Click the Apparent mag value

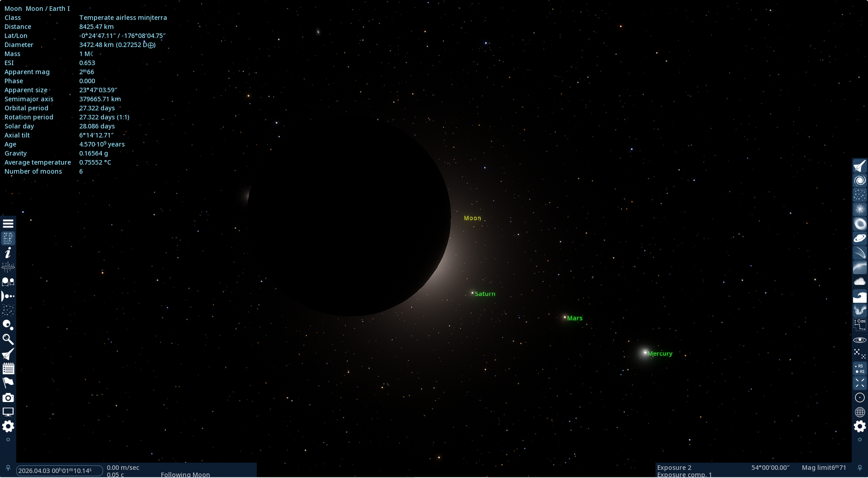click(87, 72)
